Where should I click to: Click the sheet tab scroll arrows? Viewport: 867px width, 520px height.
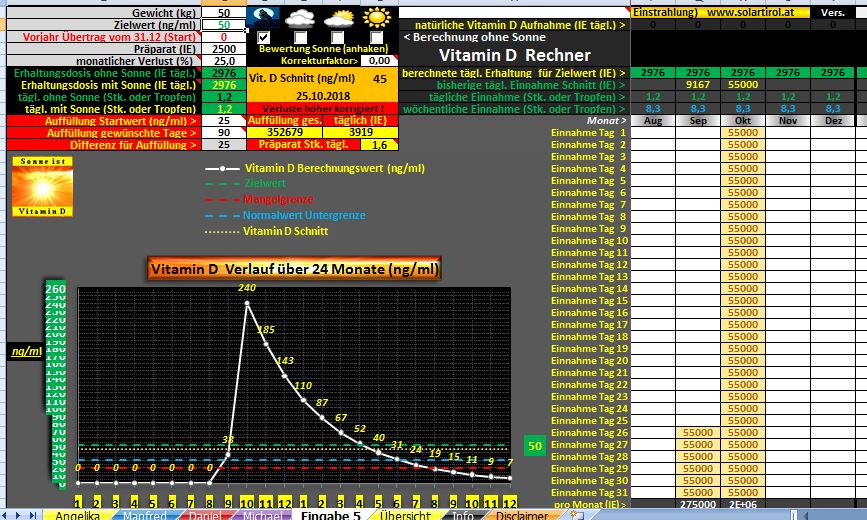click(20, 516)
